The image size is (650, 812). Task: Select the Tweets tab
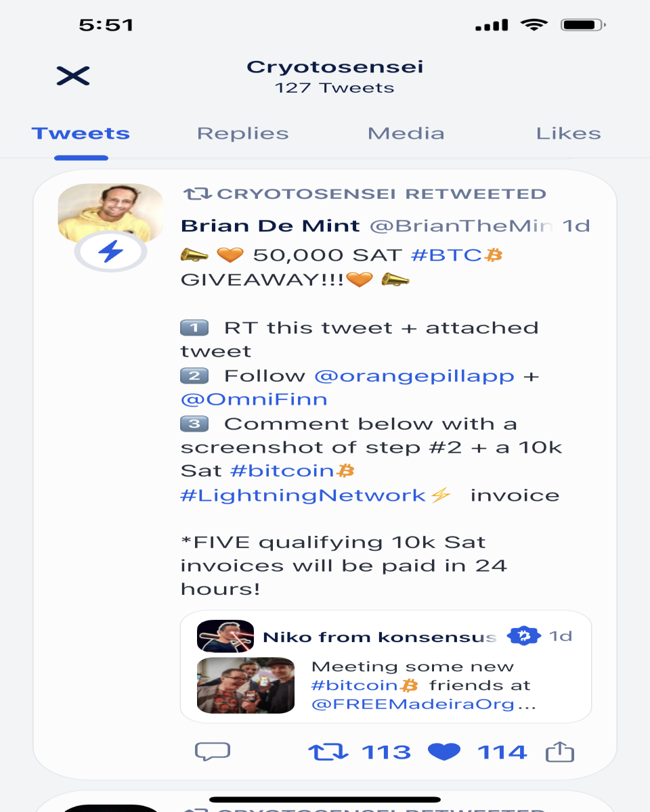(x=81, y=134)
